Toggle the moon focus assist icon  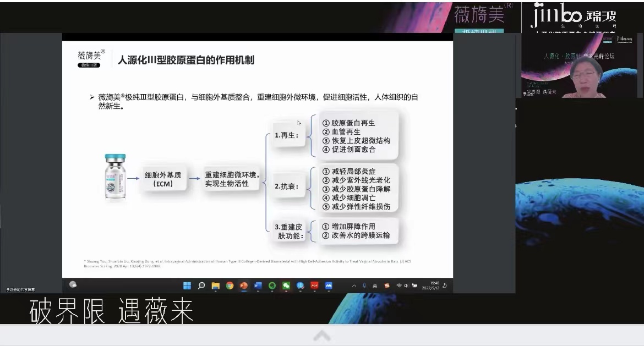pyautogui.click(x=444, y=285)
